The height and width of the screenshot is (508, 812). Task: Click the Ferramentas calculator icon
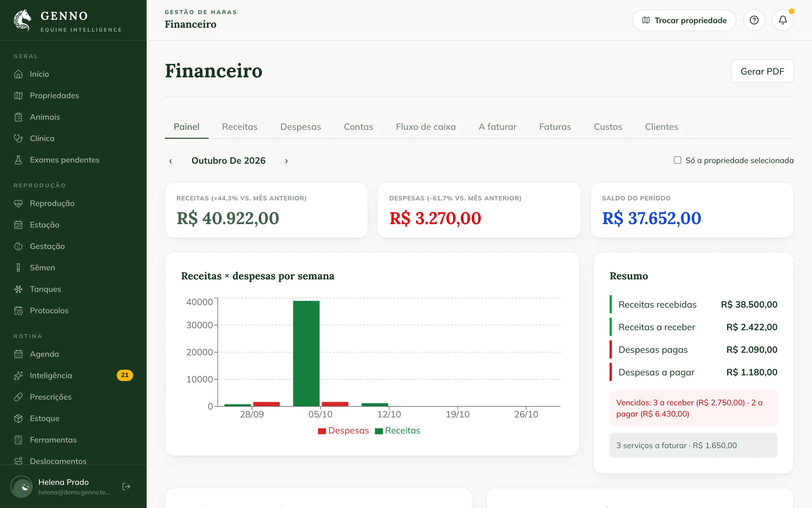18,440
